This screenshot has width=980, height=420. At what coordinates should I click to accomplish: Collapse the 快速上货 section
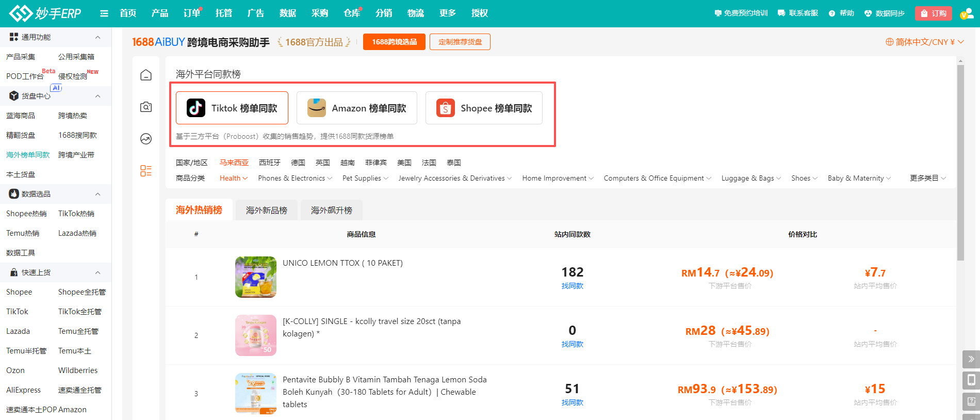97,272
